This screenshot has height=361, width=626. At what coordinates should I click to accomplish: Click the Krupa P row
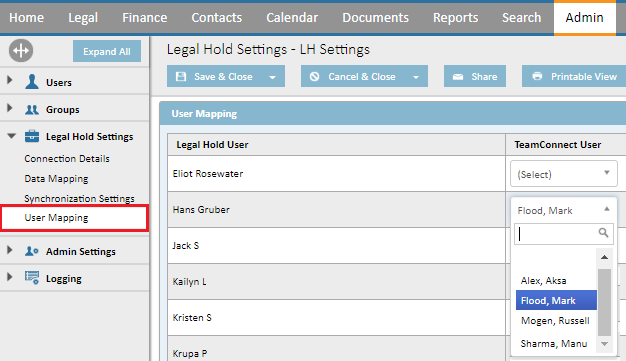coord(336,349)
